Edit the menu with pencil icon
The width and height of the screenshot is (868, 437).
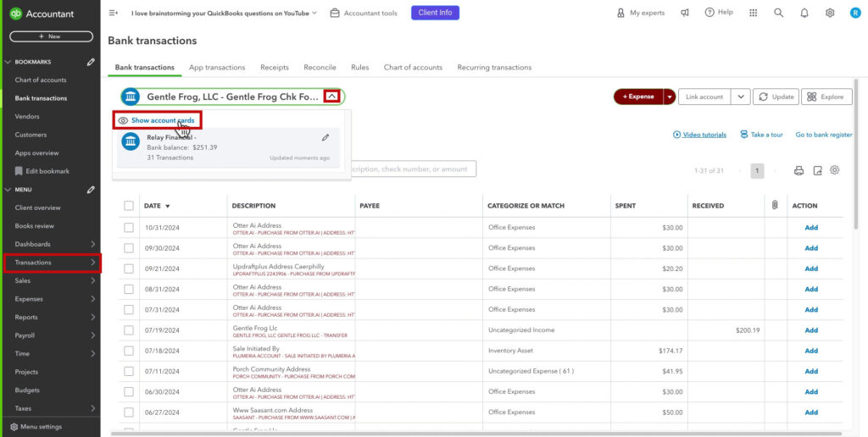tap(91, 189)
